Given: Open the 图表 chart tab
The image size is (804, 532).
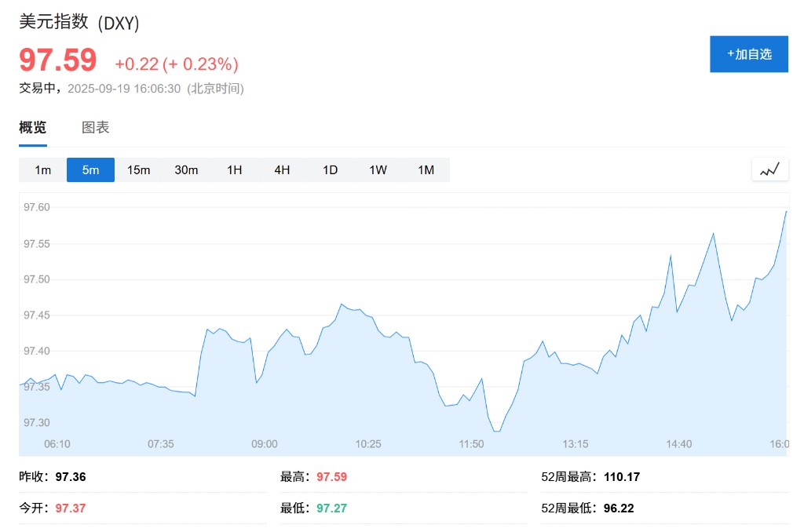Looking at the screenshot, I should pos(96,128).
